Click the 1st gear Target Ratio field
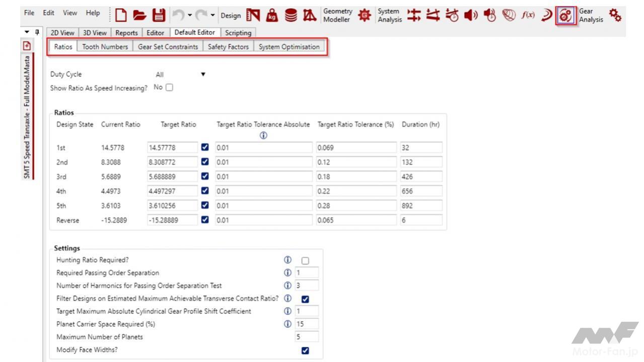 tap(172, 148)
